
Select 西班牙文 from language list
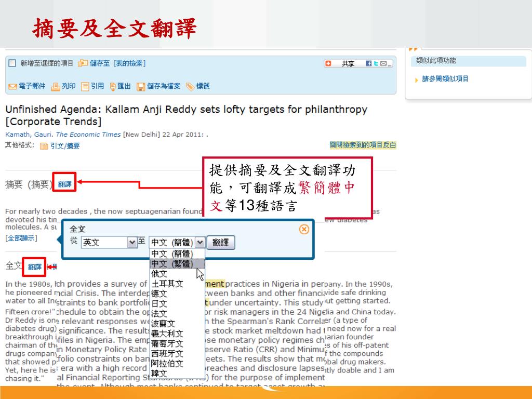[177, 353]
